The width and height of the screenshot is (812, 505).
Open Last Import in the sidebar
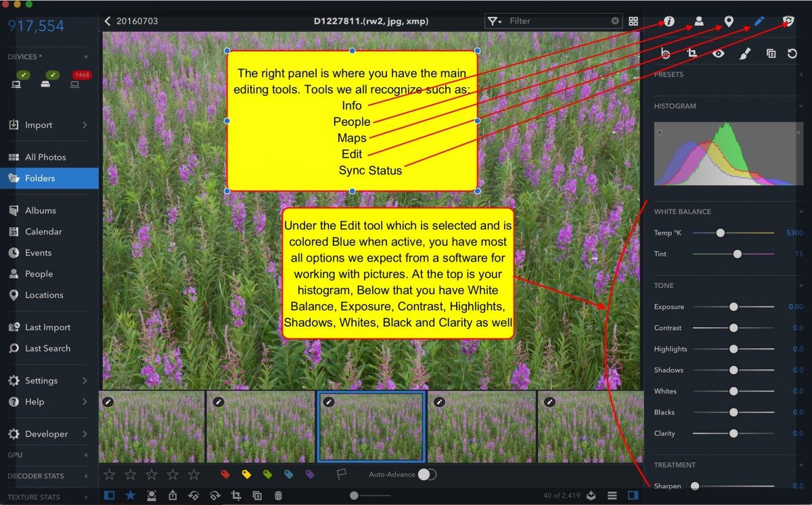click(x=49, y=327)
